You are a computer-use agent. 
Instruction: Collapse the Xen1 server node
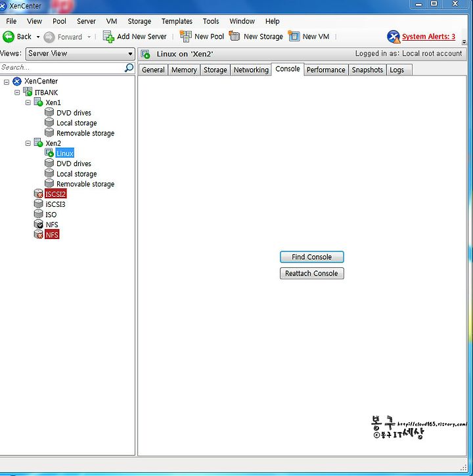(28, 102)
